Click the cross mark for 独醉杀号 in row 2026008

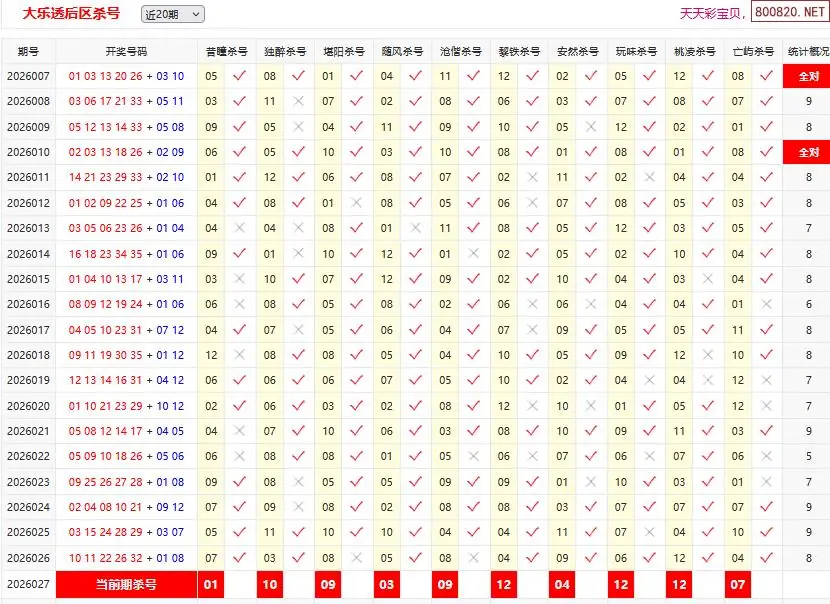pyautogui.click(x=298, y=101)
